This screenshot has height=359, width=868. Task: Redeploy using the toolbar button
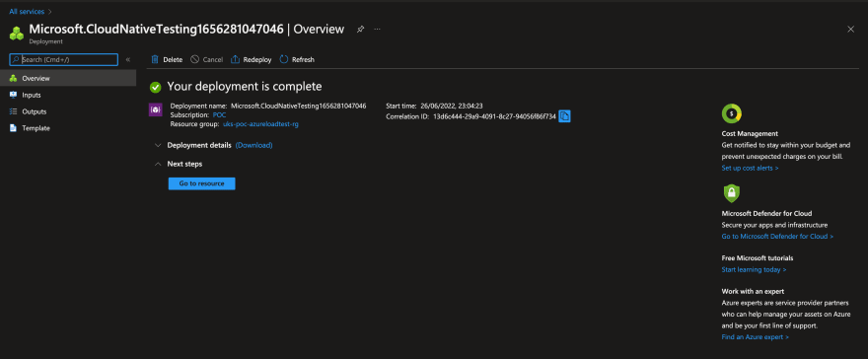click(x=251, y=60)
